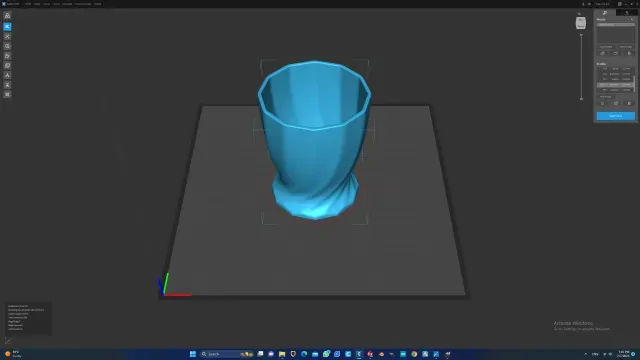Click the blue Slice button
Image resolution: width=640 pixels, height=360 pixels.
point(616,116)
